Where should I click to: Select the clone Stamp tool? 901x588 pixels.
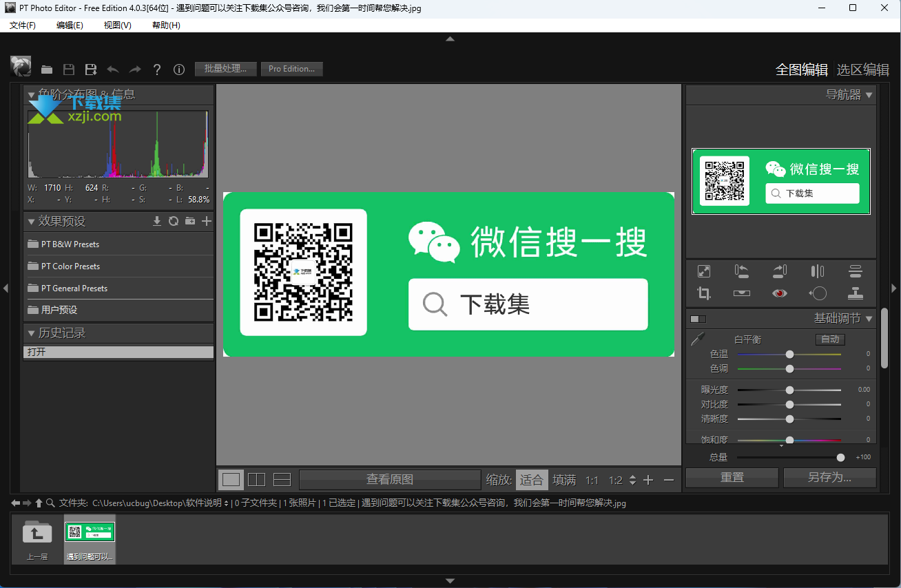856,293
